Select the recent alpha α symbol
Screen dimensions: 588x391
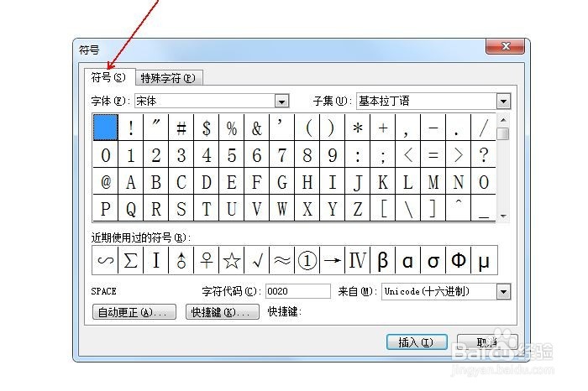408,260
